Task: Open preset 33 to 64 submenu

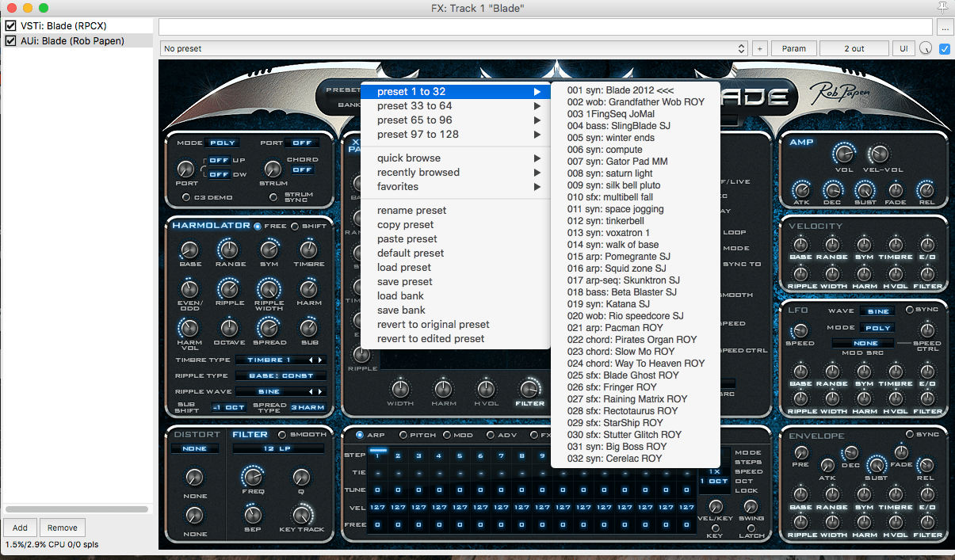Action: (455, 106)
